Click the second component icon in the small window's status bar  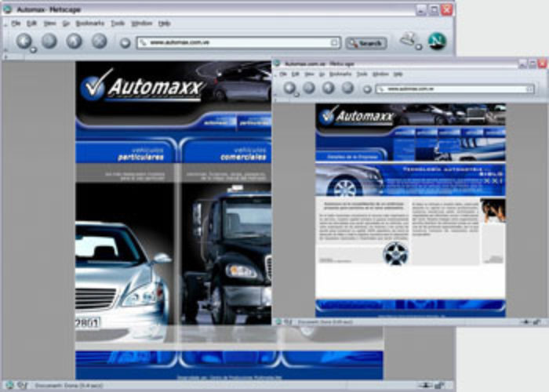[x=288, y=321]
